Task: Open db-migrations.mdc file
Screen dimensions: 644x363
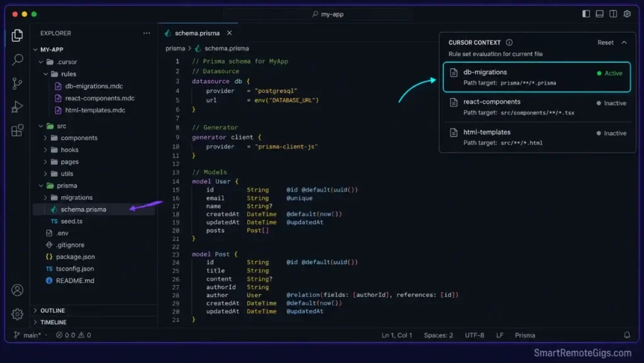Action: (94, 86)
